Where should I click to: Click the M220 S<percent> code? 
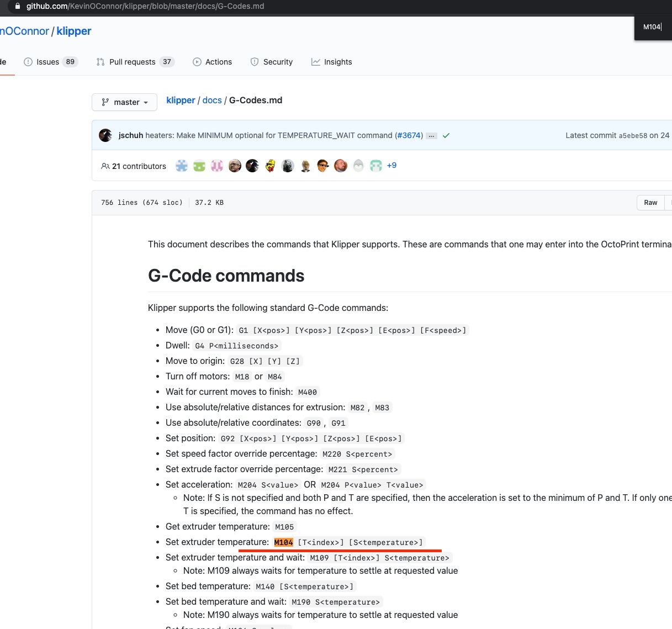coord(357,454)
